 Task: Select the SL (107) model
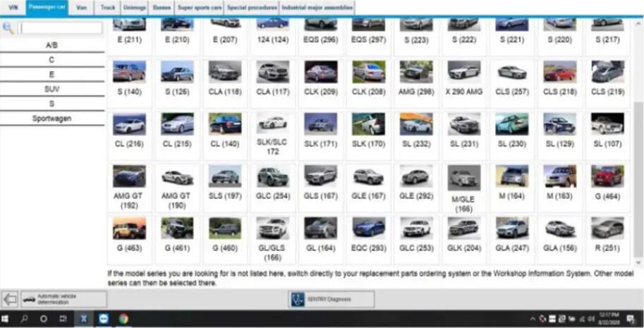[607, 135]
